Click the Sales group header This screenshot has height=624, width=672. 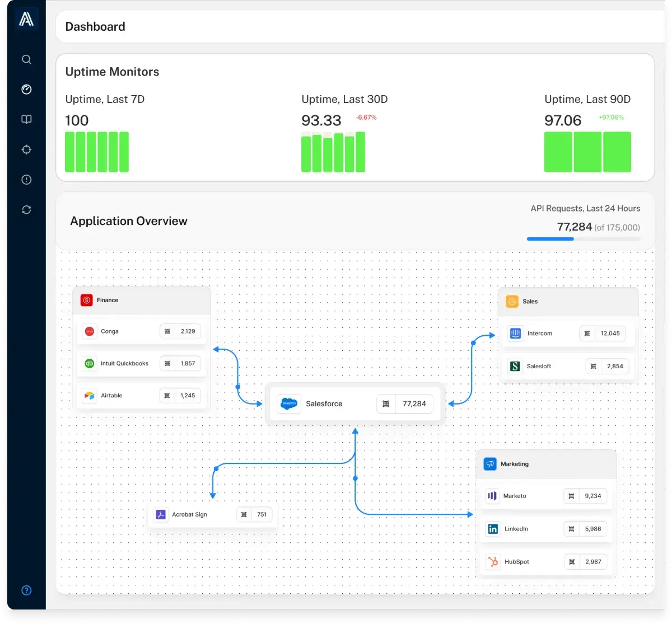(x=568, y=302)
